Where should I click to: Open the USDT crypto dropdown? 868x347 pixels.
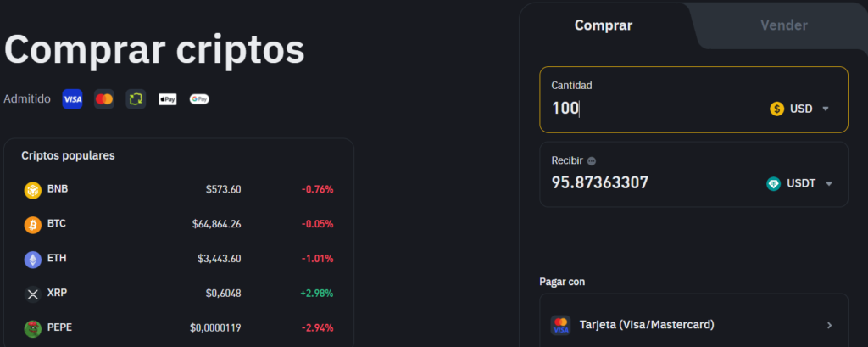(799, 183)
